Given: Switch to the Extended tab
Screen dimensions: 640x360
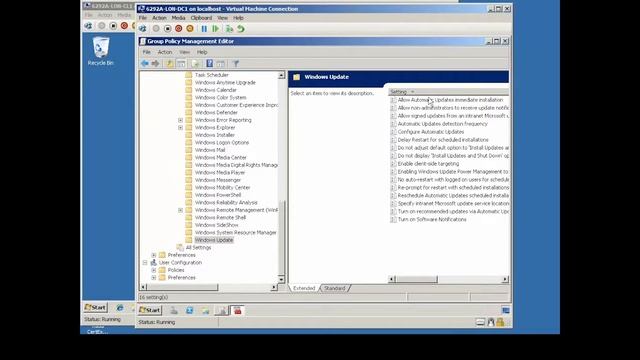Looking at the screenshot, I should click(304, 288).
